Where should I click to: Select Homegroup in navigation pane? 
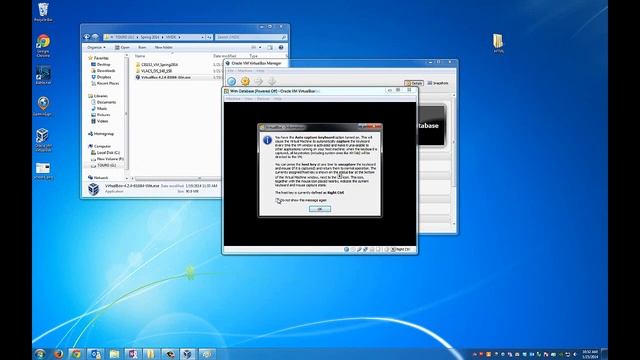(x=101, y=134)
